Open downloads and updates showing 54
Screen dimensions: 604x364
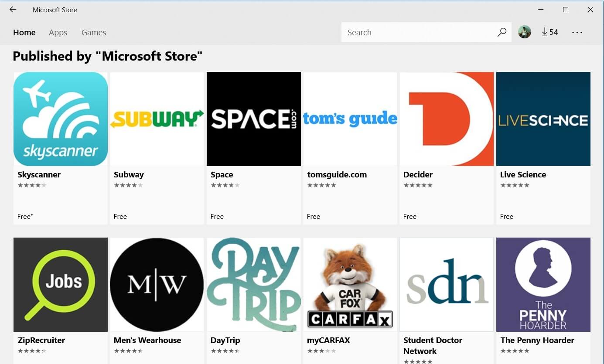550,32
